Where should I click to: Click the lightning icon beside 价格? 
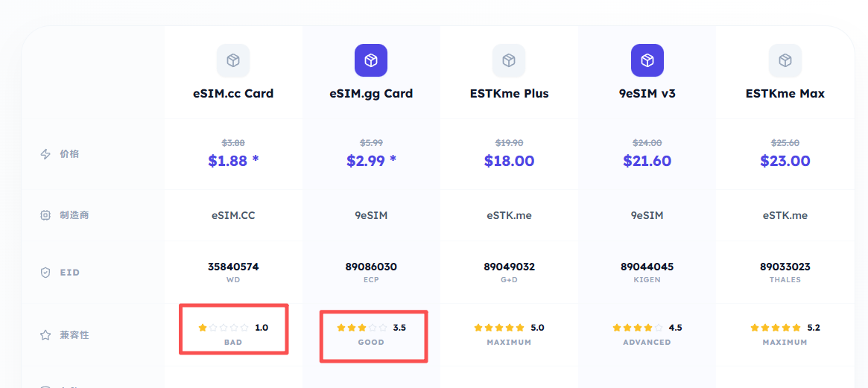coord(45,154)
